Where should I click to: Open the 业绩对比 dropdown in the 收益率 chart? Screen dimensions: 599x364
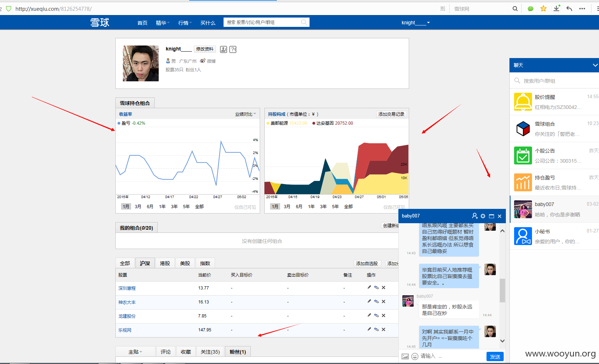pos(245,114)
